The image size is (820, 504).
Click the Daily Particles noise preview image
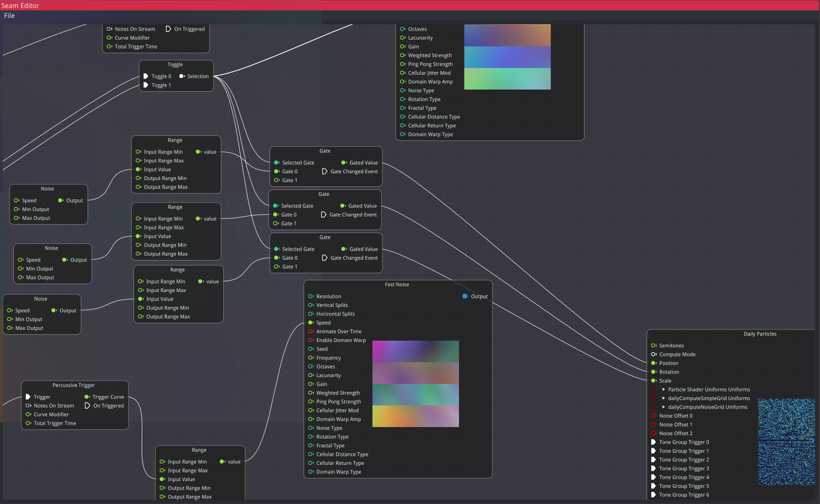pyautogui.click(x=786, y=441)
